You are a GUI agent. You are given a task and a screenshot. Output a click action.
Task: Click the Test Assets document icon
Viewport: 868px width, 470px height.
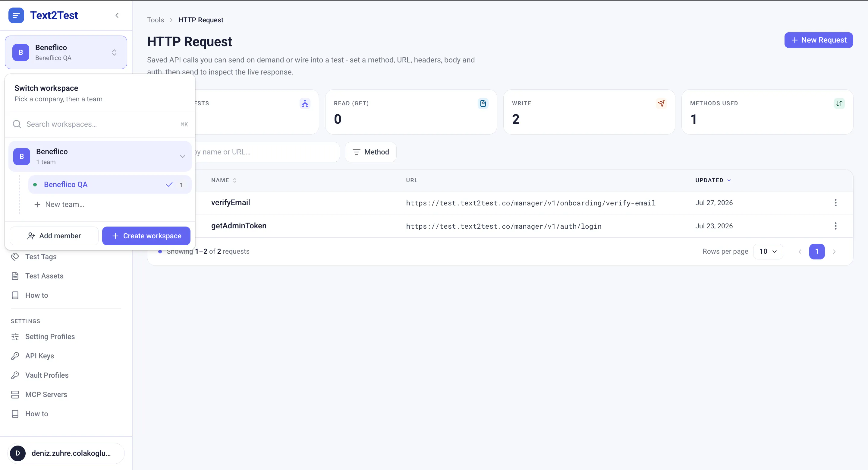tap(15, 276)
